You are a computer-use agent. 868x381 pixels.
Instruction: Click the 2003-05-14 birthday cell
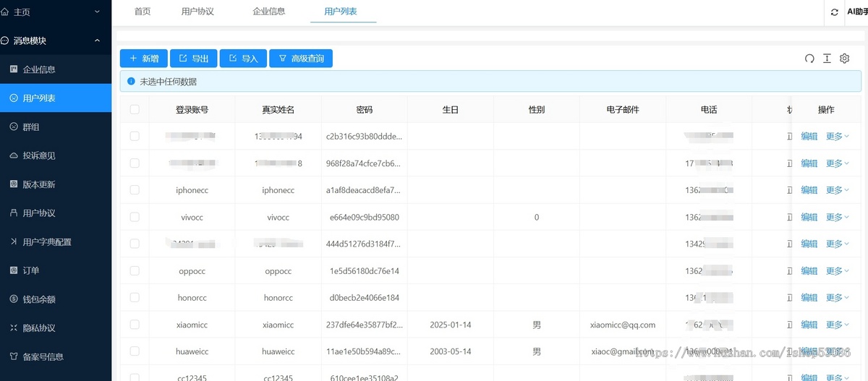(451, 351)
